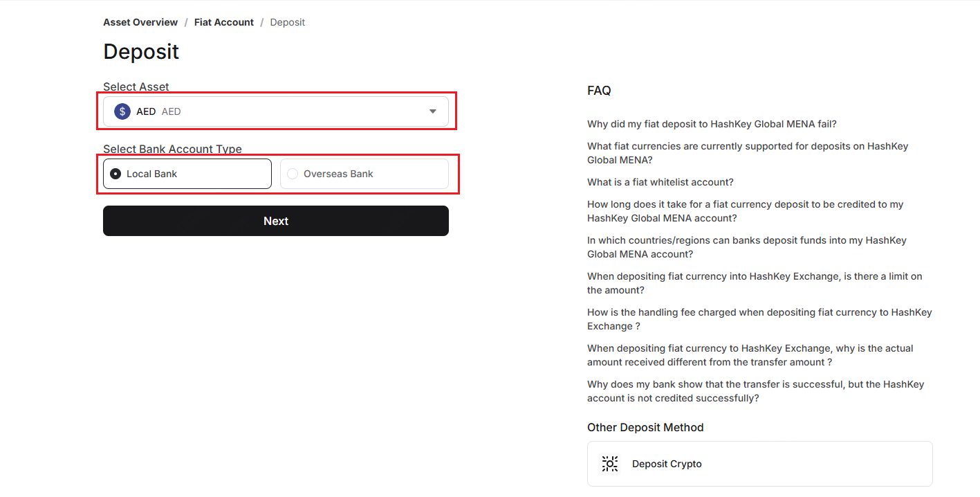Expand the Select Asset dropdown arrow
This screenshot has height=497, width=980.
[x=432, y=111]
